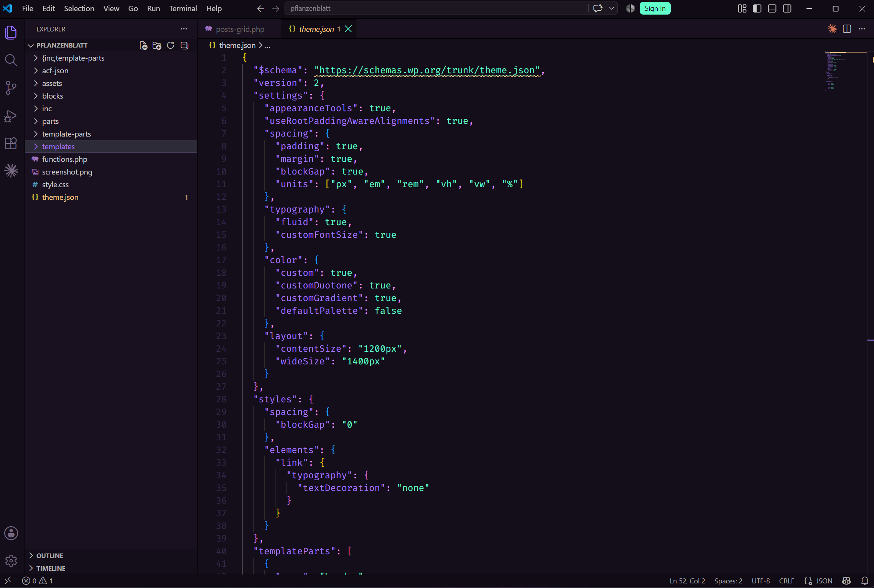Open the chat dropdown arrow near search bar
Image resolution: width=874 pixels, height=588 pixels.
(x=612, y=8)
